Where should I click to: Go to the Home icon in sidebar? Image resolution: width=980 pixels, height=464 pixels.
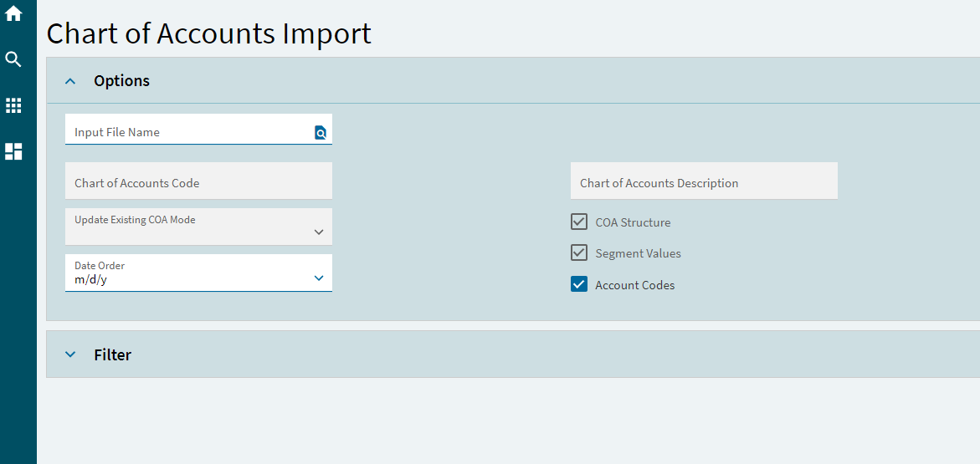pyautogui.click(x=13, y=13)
